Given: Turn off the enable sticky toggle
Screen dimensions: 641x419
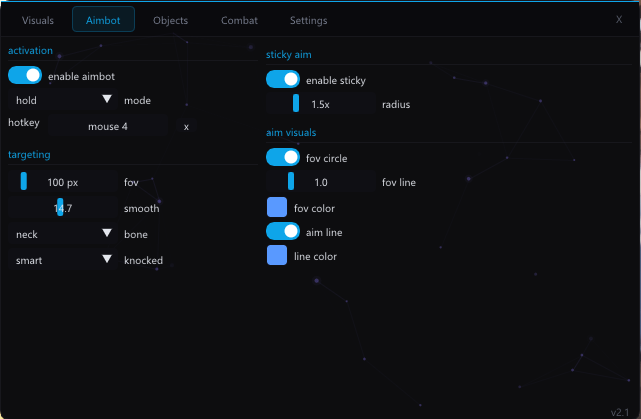Looking at the screenshot, I should click(x=283, y=79).
